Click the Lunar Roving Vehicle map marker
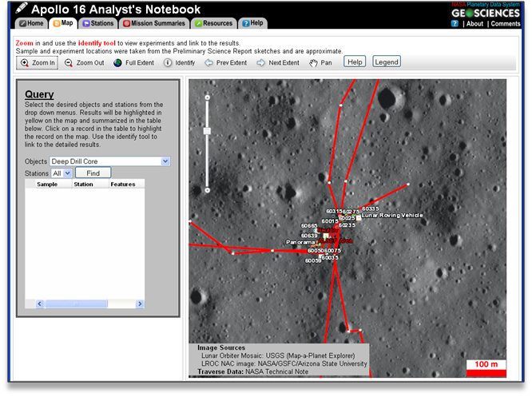Screen dimensions: 532x397 (x=359, y=216)
